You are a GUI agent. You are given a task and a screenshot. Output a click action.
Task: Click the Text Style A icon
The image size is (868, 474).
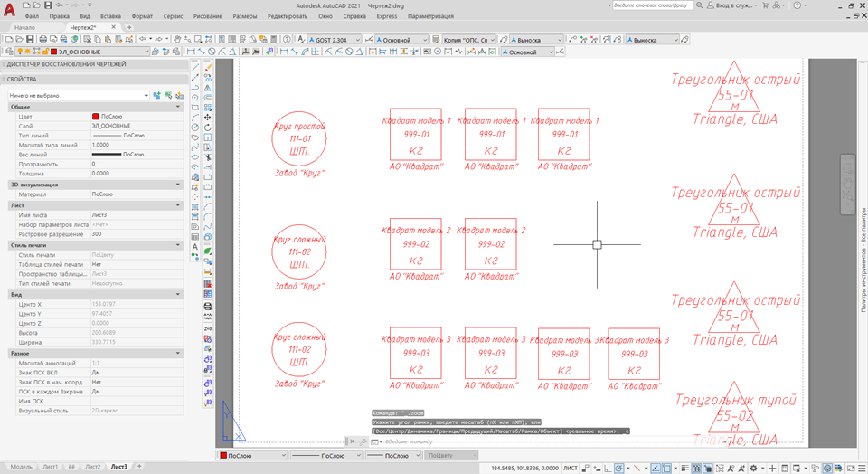[301, 39]
